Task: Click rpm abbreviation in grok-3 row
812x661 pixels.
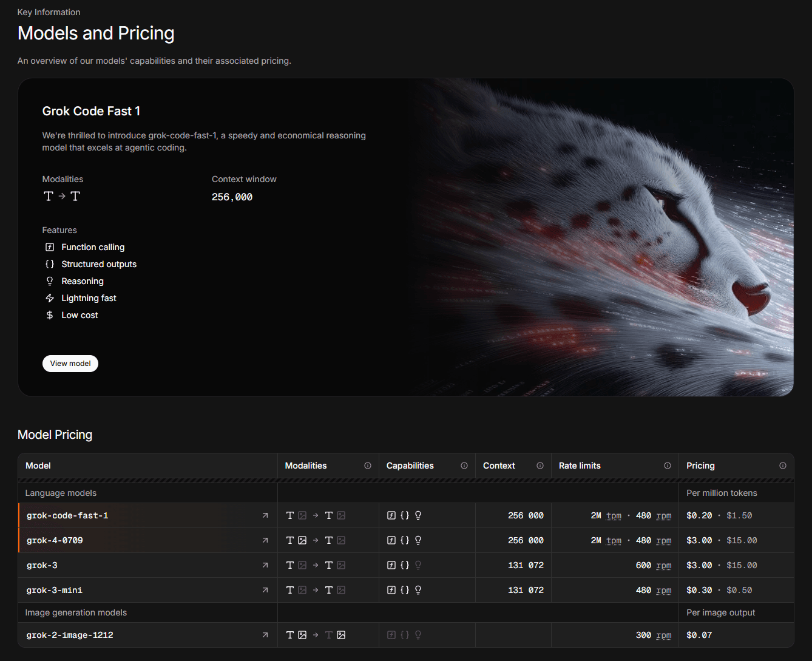Action: pos(664,565)
